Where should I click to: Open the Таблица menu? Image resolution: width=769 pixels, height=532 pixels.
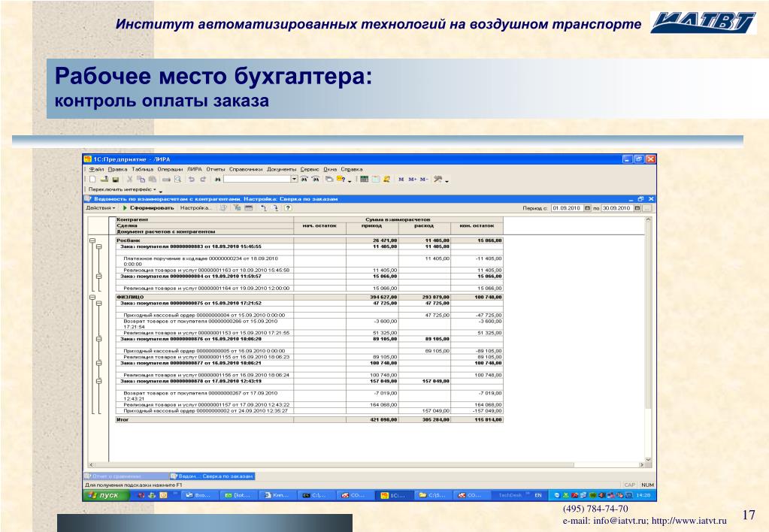coord(143,169)
